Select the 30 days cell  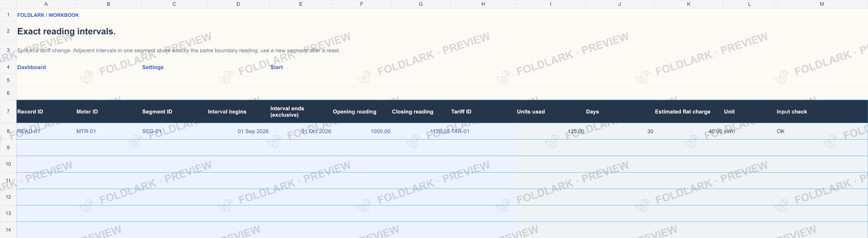(x=620, y=131)
